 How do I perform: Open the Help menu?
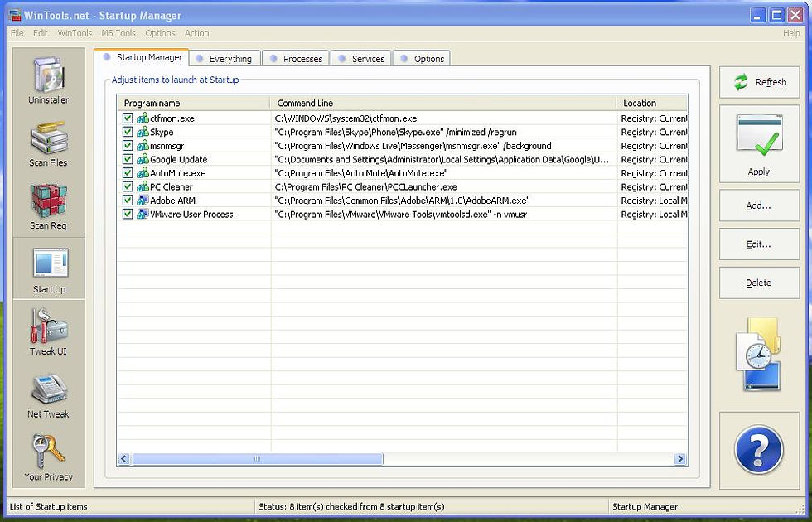(791, 33)
